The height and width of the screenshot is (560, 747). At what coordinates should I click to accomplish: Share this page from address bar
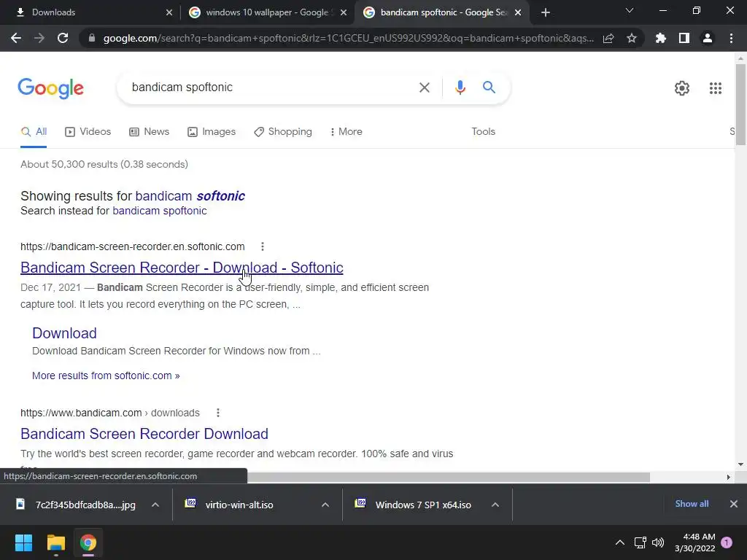608,38
